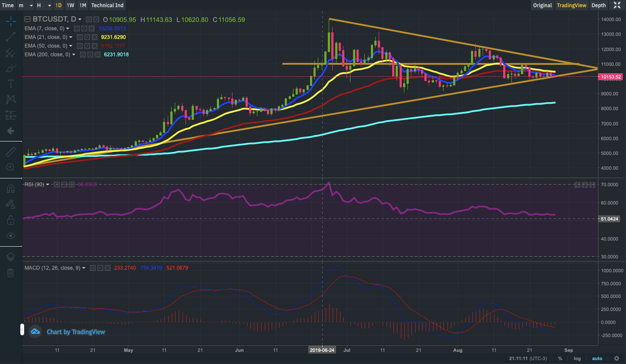Expand EMA (200, close, 0) dropdown arrow

pyautogui.click(x=73, y=55)
